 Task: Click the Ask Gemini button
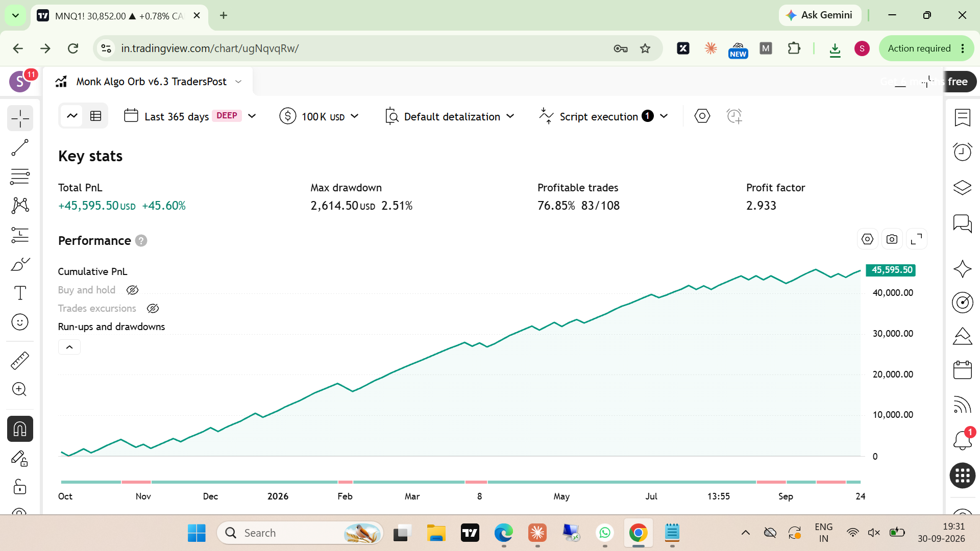click(820, 15)
